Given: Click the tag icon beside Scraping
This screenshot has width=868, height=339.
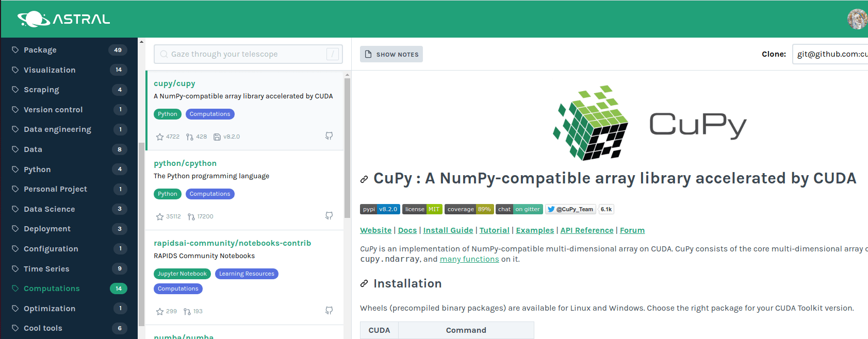Looking at the screenshot, I should tap(15, 90).
